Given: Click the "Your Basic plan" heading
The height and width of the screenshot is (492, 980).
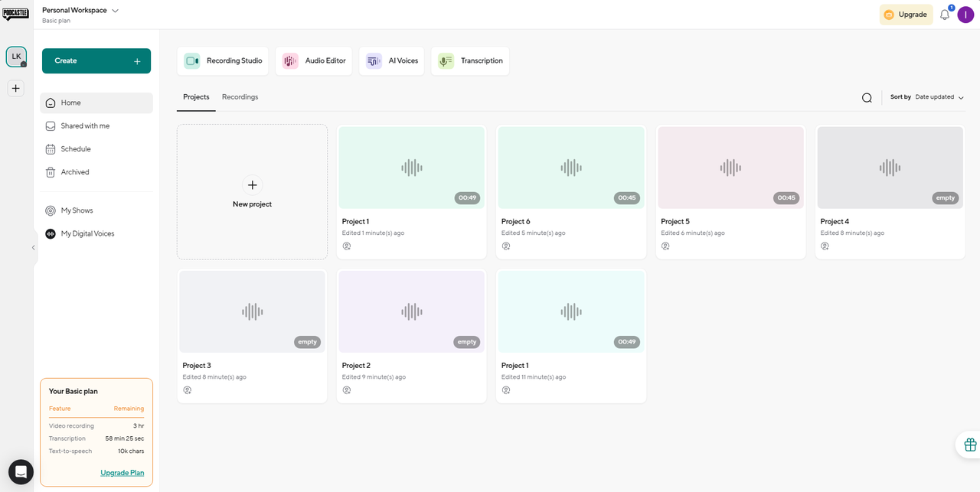Looking at the screenshot, I should point(73,392).
